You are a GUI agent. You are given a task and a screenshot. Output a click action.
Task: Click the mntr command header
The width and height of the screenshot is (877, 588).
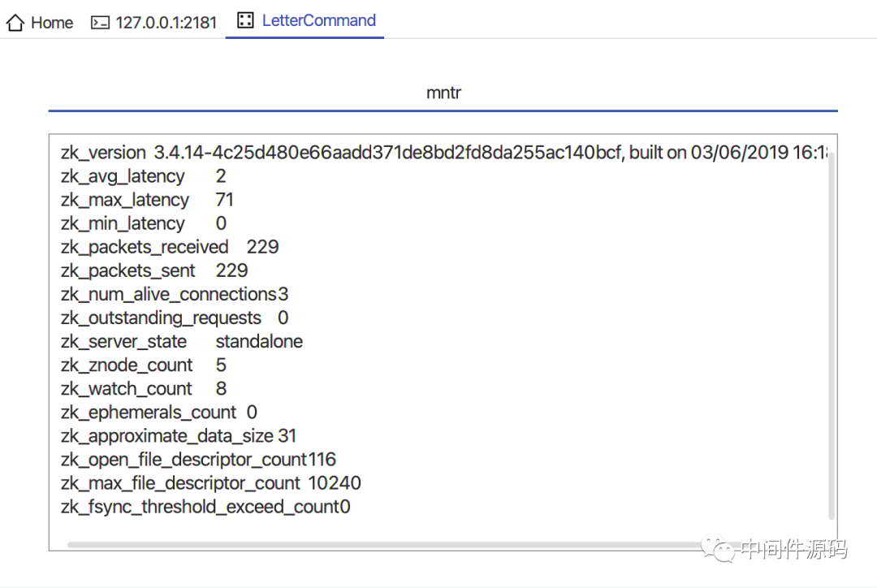tap(443, 93)
